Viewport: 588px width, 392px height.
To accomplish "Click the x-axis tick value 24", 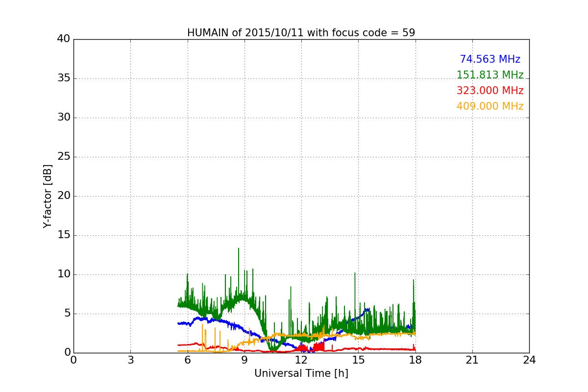I will tap(529, 360).
